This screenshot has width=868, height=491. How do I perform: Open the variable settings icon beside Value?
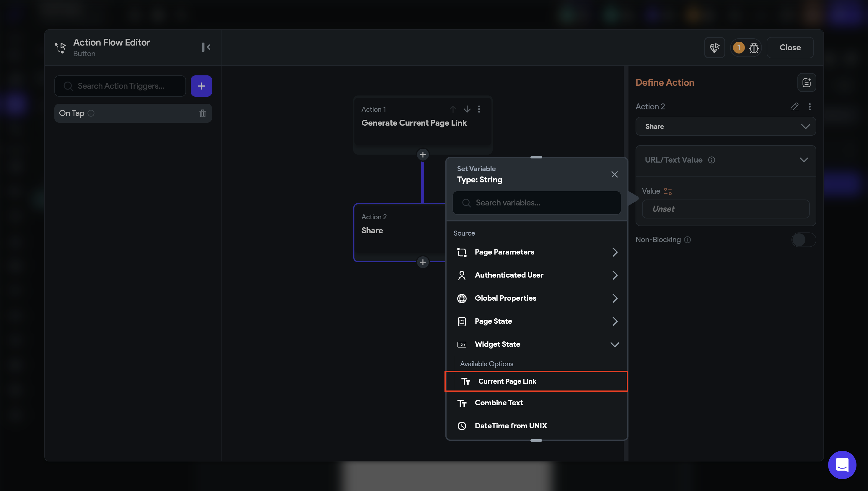click(667, 191)
